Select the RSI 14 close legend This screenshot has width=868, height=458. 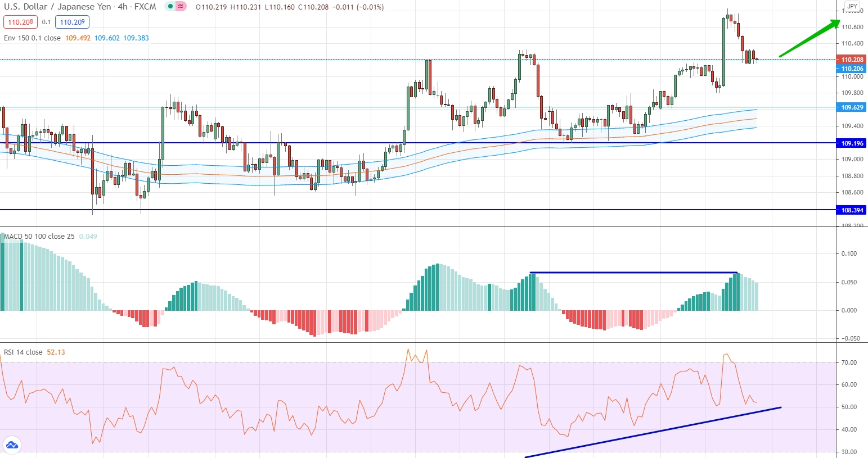coord(23,352)
